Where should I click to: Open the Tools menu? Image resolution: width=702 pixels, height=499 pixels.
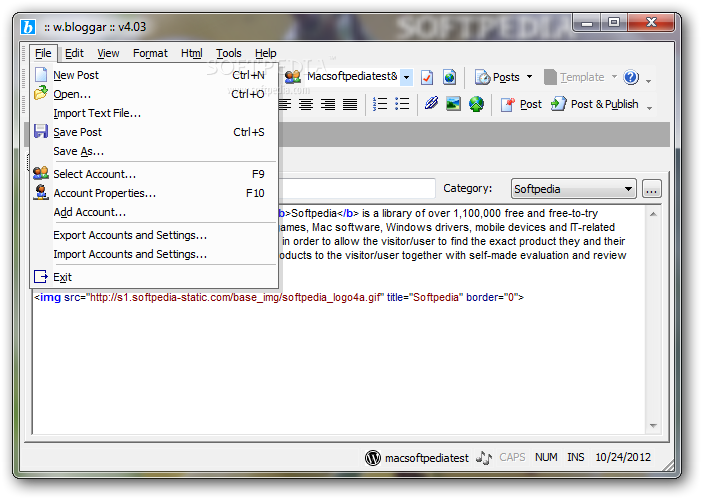point(229,53)
